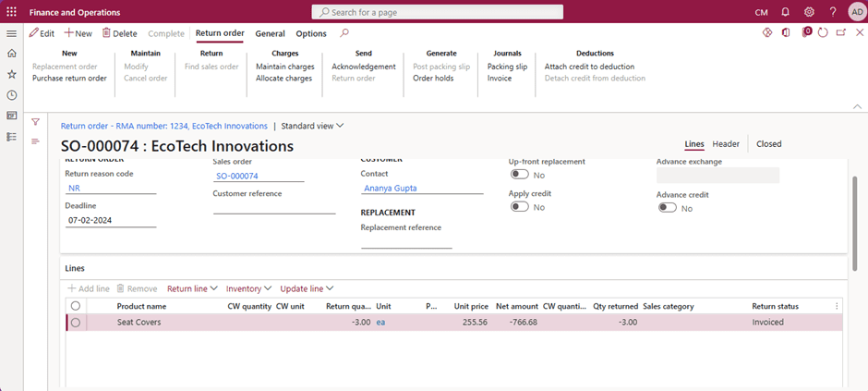Click the Home icon in sidebar
Screen dimensions: 868x391
click(11, 54)
